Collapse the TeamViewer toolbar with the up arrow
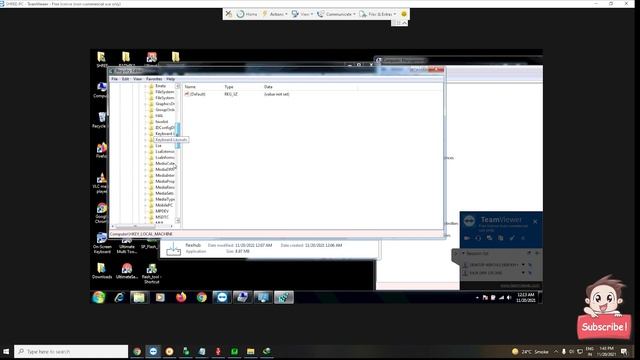This screenshot has width=640, height=360. [x=404, y=23]
